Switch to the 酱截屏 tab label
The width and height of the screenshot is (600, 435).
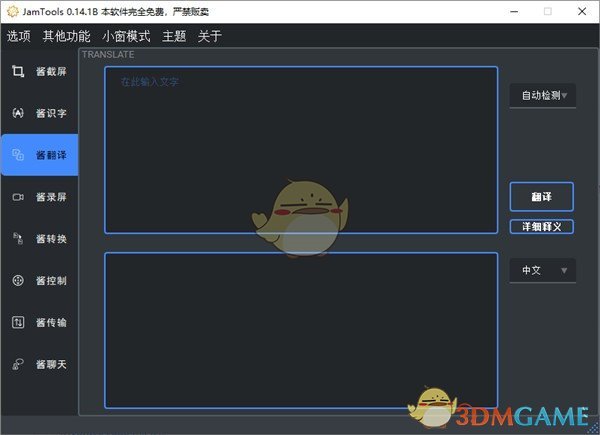click(x=51, y=72)
